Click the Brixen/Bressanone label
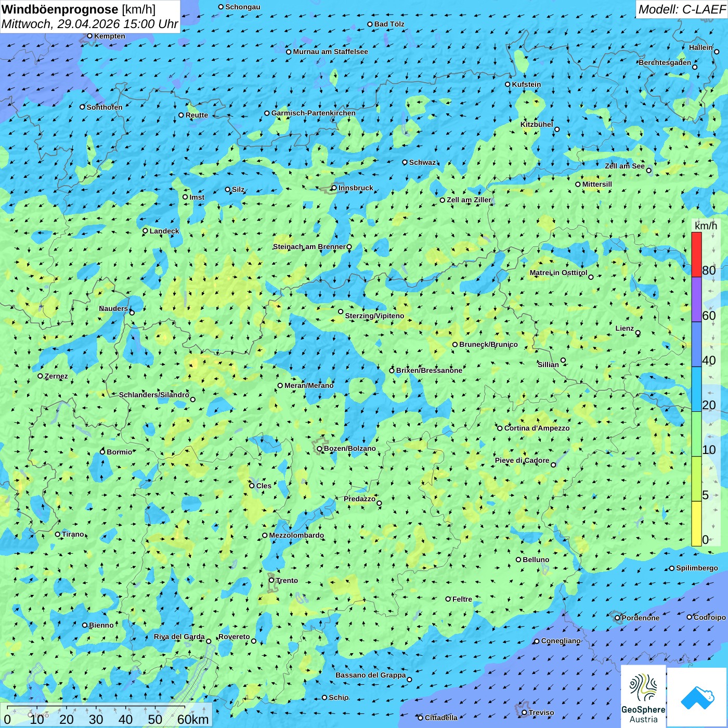This screenshot has width=728, height=728. coord(429,370)
